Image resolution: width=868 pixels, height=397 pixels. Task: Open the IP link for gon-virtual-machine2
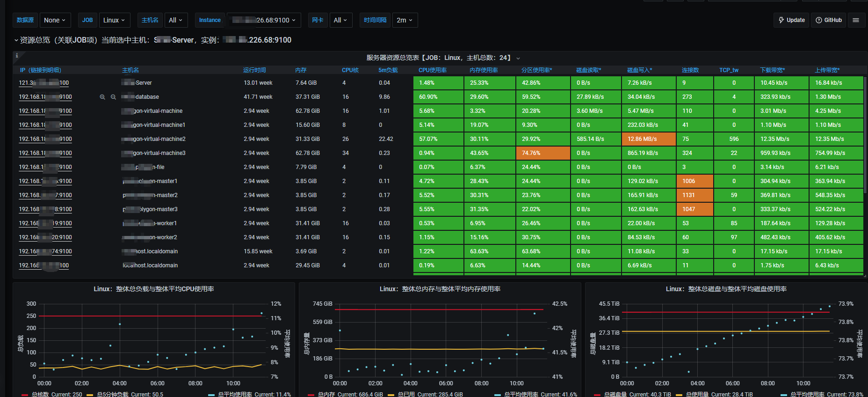[x=45, y=139]
